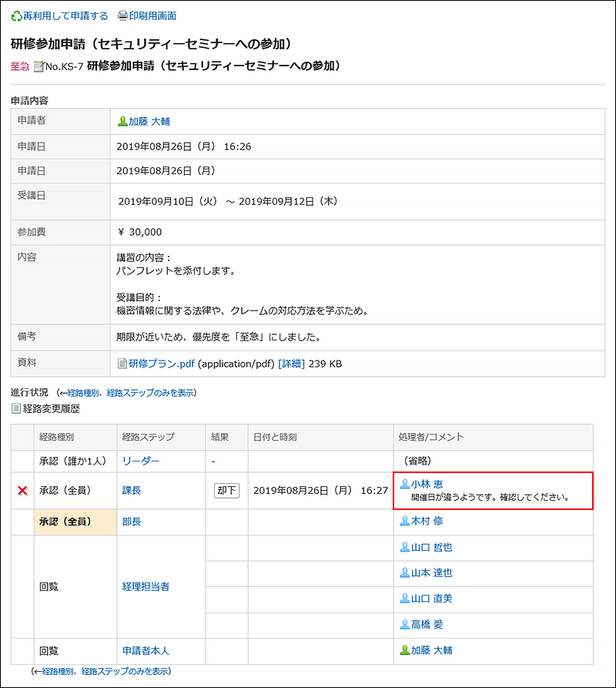Select the 2019年08月26日（月） 16:27 rejection time

click(320, 491)
